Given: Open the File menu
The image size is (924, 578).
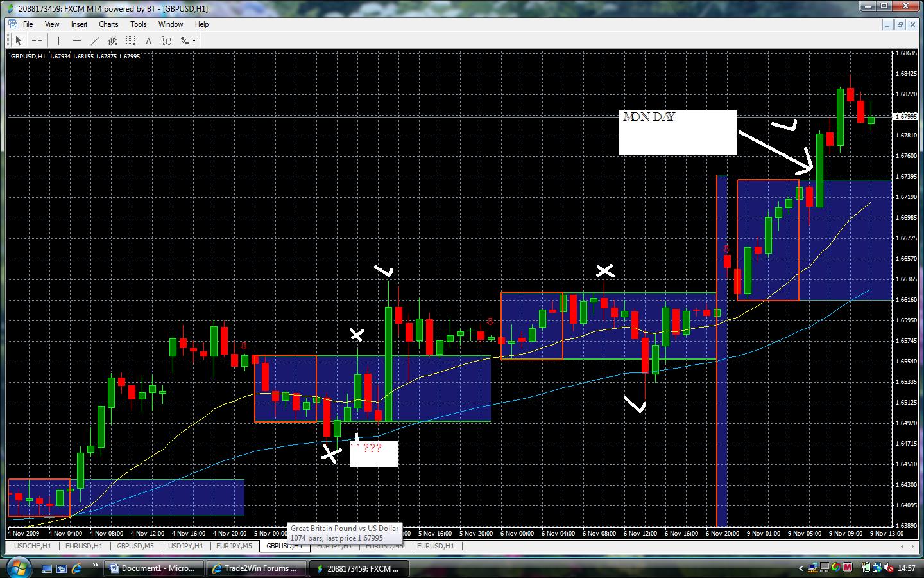Looking at the screenshot, I should click(x=28, y=24).
